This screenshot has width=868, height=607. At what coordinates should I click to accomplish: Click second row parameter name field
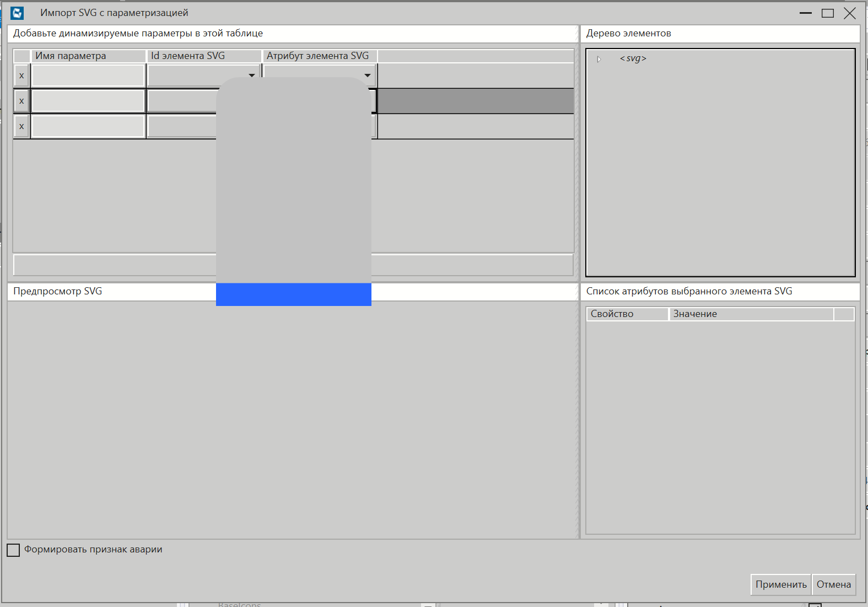88,101
